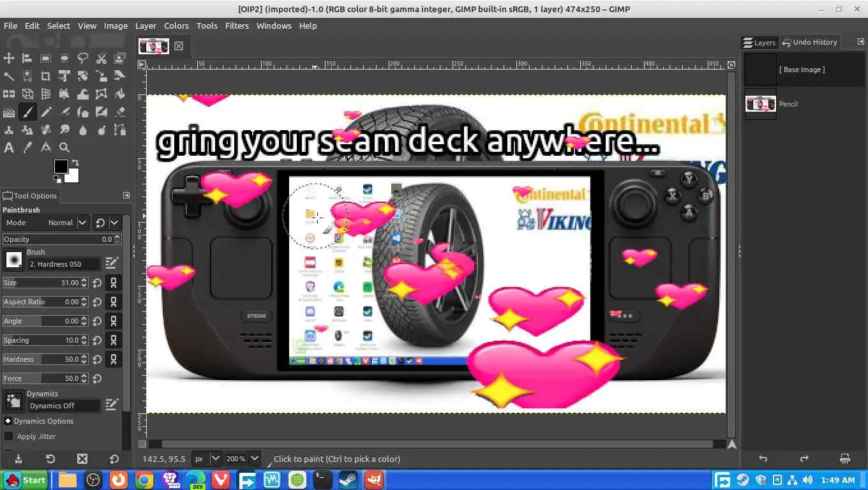This screenshot has height=490, width=868.
Task: Reset colors to default black and white
Action: (56, 180)
